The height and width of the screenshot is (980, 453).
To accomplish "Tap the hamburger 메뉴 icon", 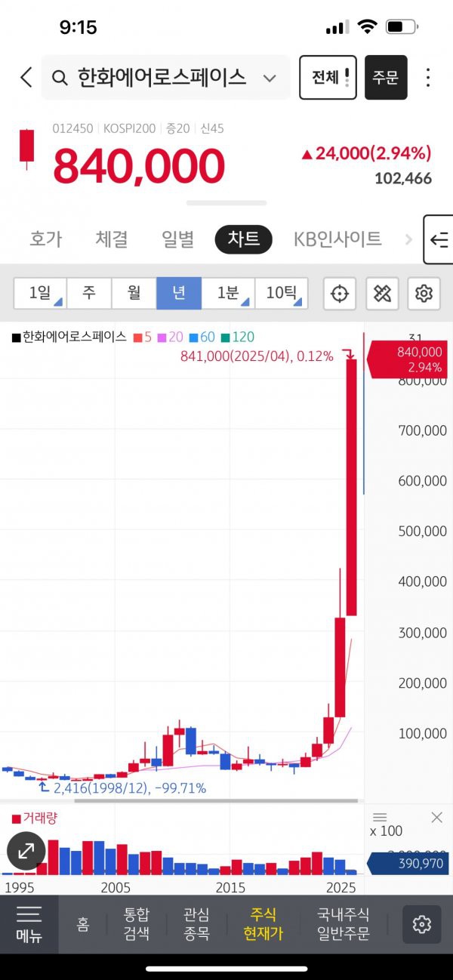I will tap(29, 924).
